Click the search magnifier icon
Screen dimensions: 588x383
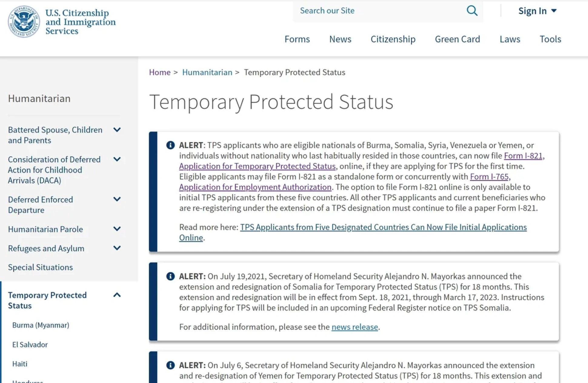tap(472, 11)
